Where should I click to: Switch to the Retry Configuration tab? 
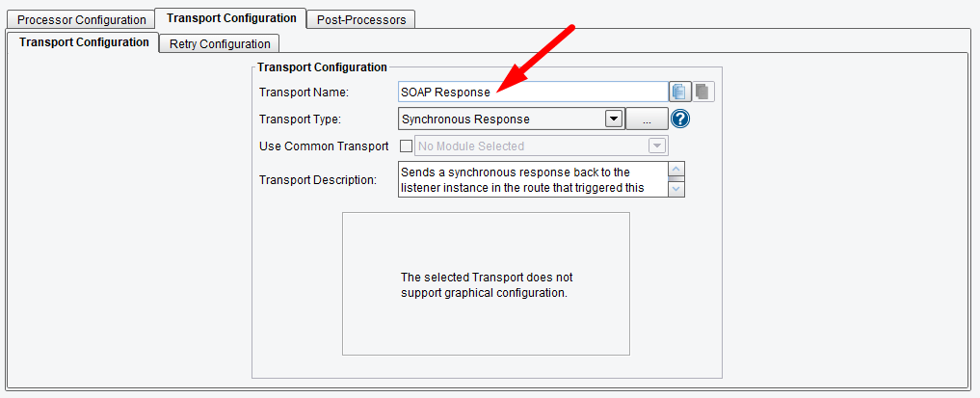click(x=220, y=43)
